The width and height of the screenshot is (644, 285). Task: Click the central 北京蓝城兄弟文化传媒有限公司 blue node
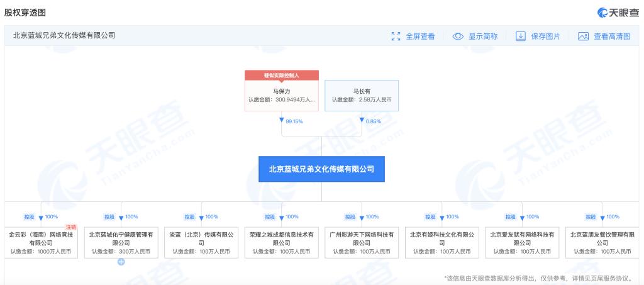point(321,169)
